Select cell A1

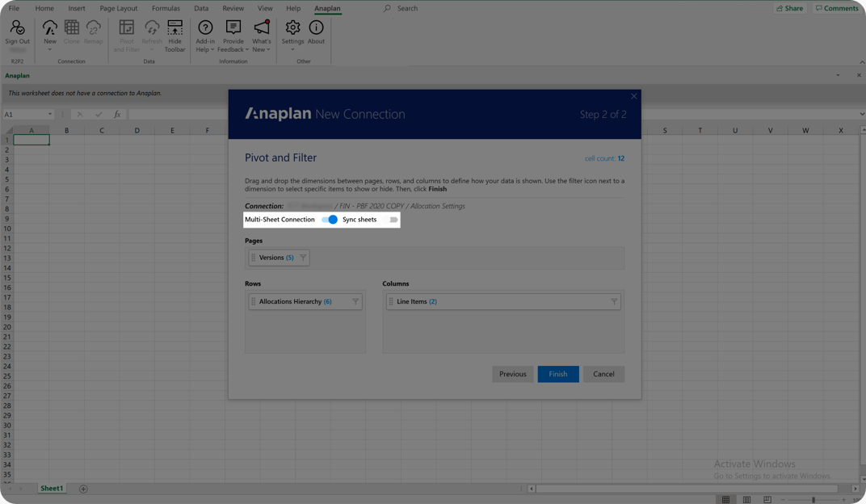pos(32,141)
